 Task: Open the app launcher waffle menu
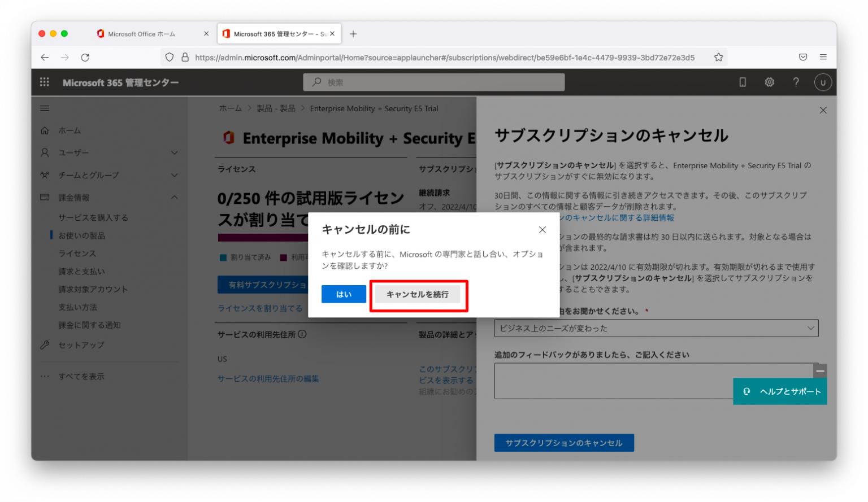[44, 82]
